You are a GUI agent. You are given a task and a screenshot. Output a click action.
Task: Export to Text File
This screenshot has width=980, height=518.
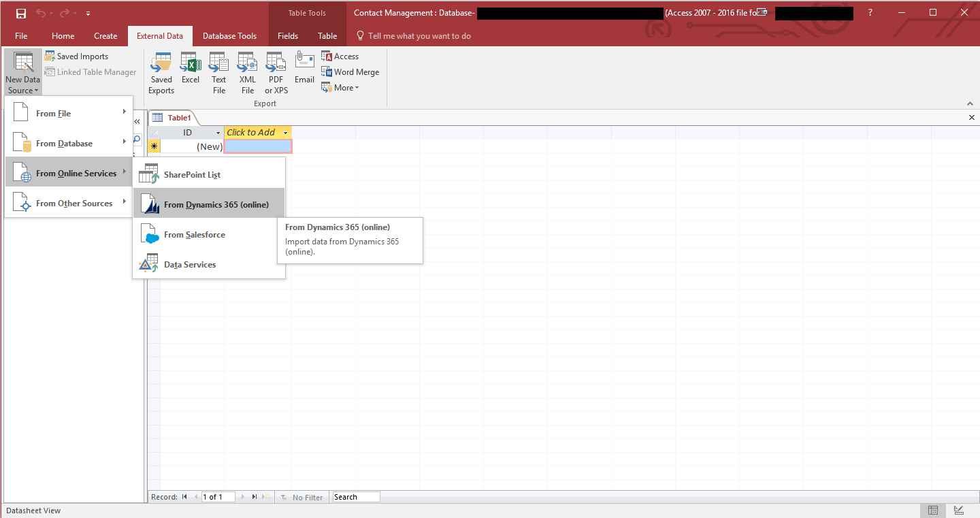pos(219,73)
